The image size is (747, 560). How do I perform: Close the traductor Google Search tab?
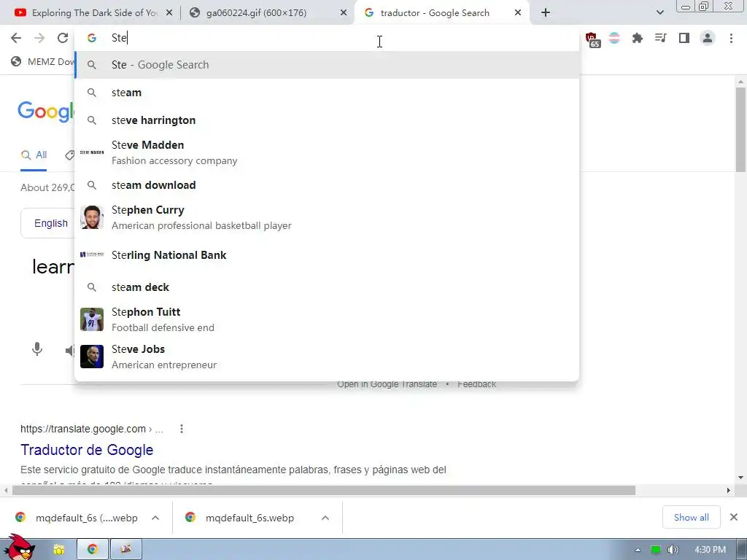[518, 13]
